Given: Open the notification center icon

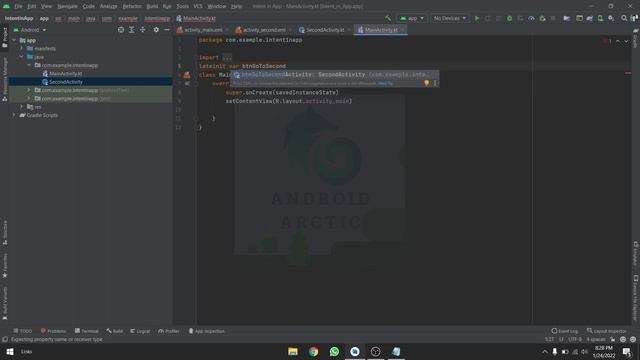Looking at the screenshot, I should tap(627, 351).
